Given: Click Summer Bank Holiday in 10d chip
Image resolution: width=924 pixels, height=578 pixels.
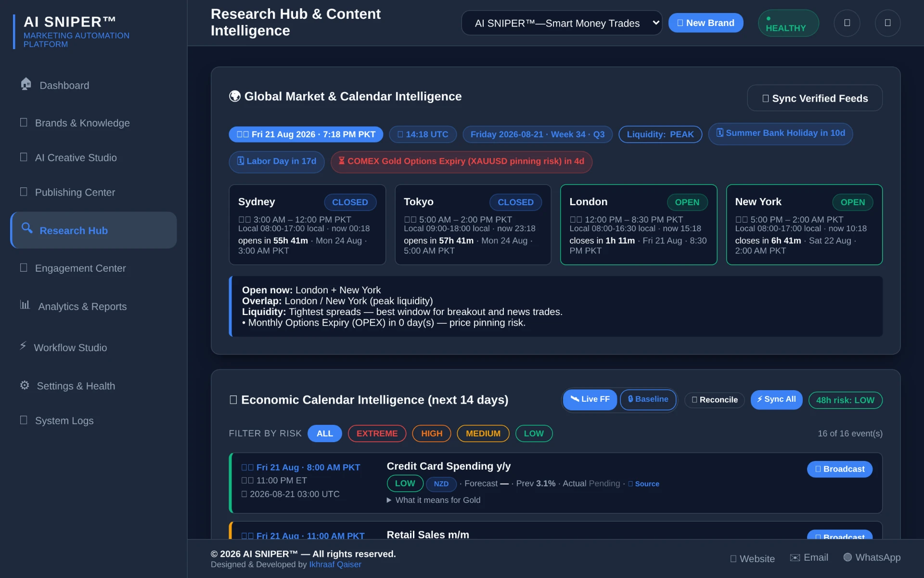Looking at the screenshot, I should tap(781, 133).
